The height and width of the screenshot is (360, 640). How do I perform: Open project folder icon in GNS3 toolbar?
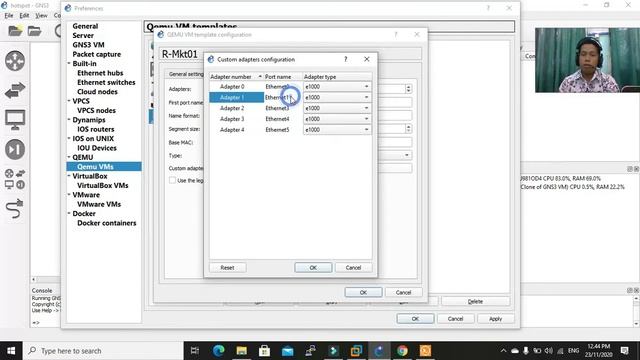15,31
